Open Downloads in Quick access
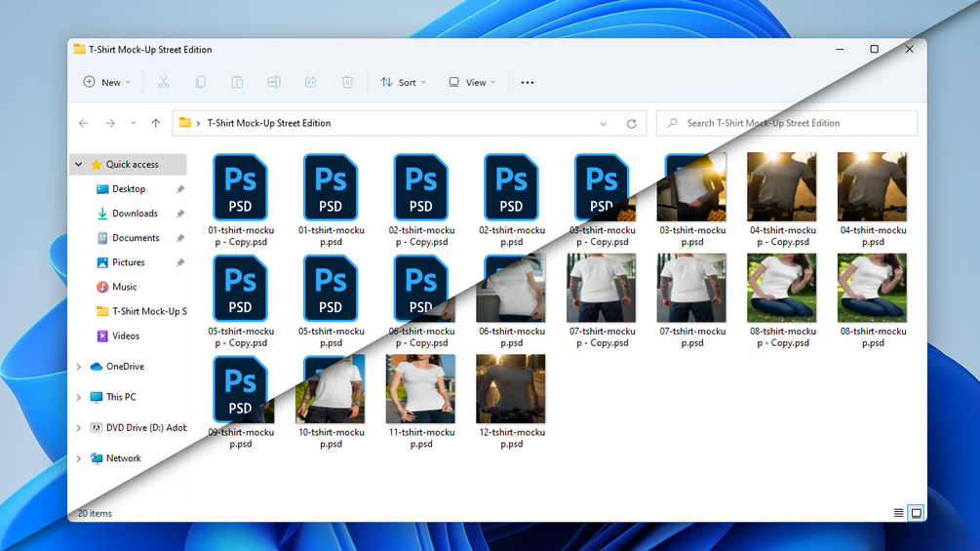Image resolution: width=980 pixels, height=551 pixels. click(135, 213)
